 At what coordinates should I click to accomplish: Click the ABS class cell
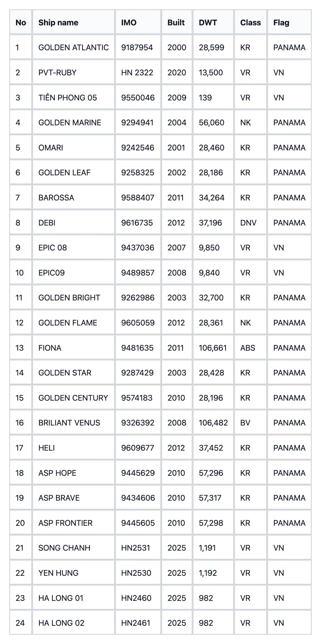coord(247,348)
